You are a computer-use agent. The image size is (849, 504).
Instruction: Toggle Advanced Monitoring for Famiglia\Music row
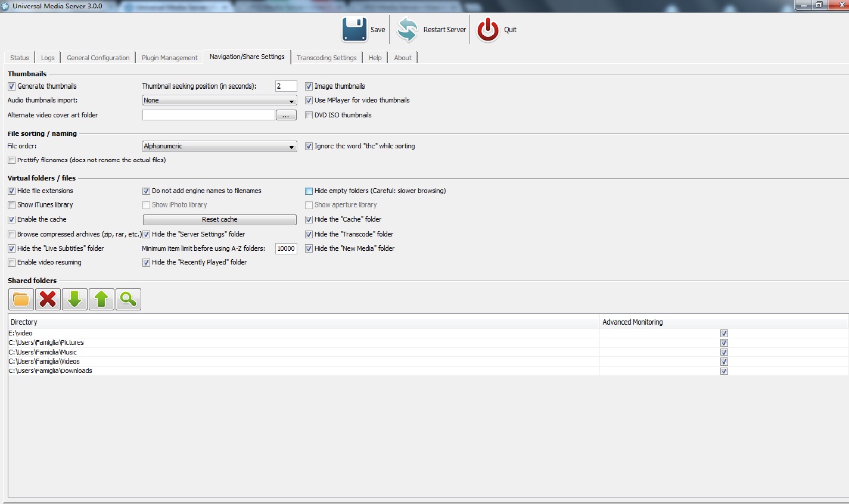(724, 352)
